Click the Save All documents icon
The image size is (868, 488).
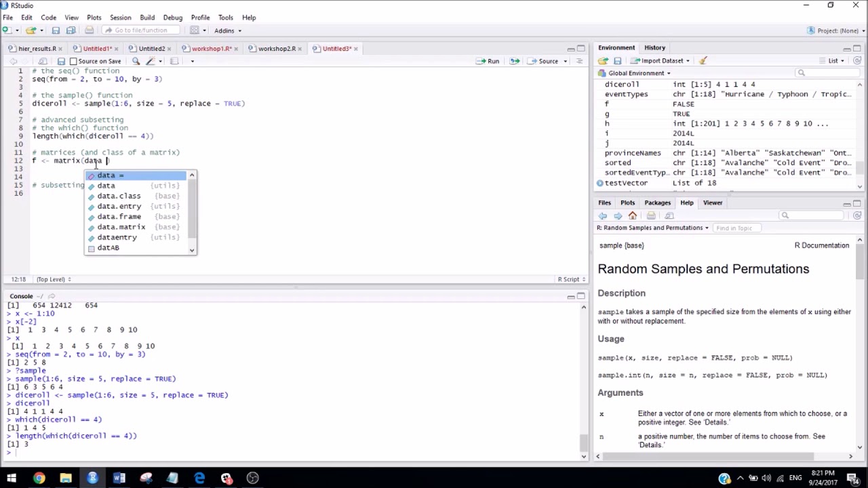[70, 30]
